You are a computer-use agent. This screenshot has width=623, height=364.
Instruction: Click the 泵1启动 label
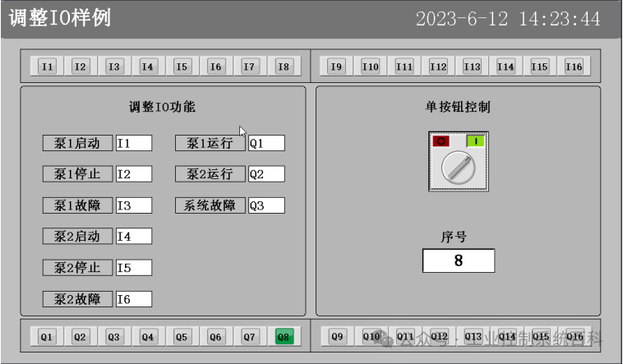(77, 143)
